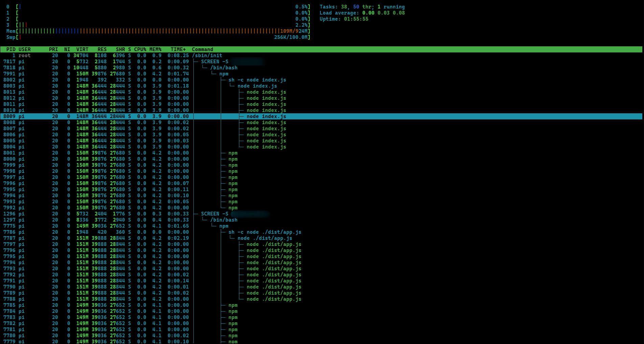The width and height of the screenshot is (644, 344).
Task: Sort by the SHR column header
Action: point(120,49)
